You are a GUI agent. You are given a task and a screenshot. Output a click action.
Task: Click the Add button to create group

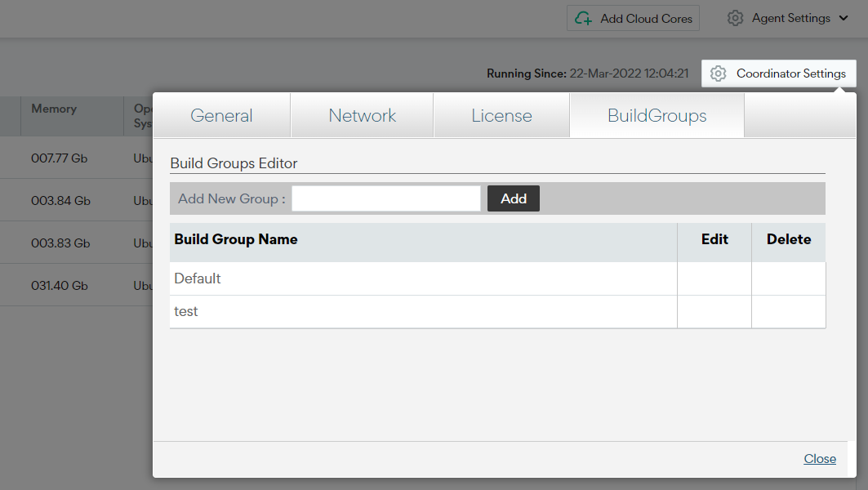(513, 198)
